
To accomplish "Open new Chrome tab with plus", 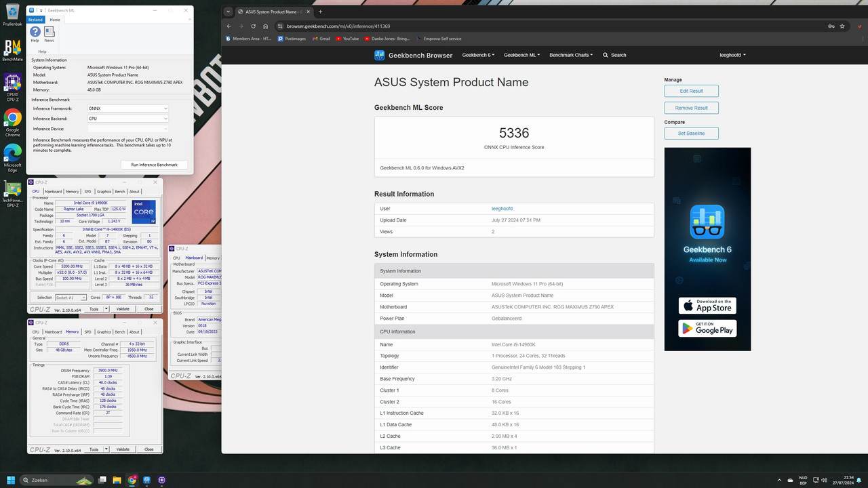I will [321, 12].
